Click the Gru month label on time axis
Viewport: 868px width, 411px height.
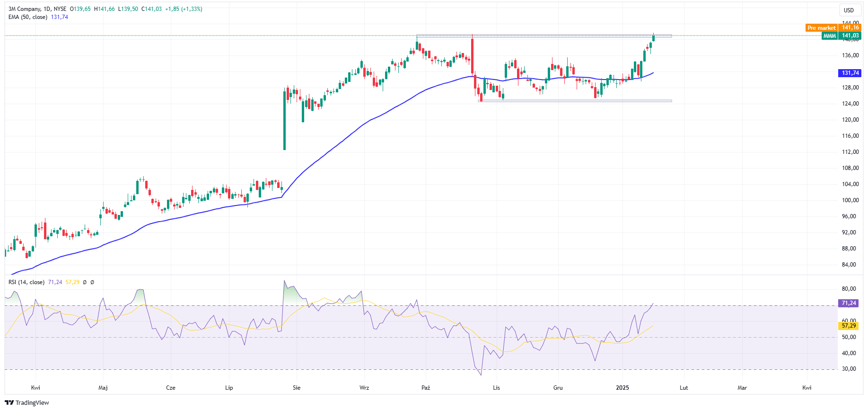[558, 388]
